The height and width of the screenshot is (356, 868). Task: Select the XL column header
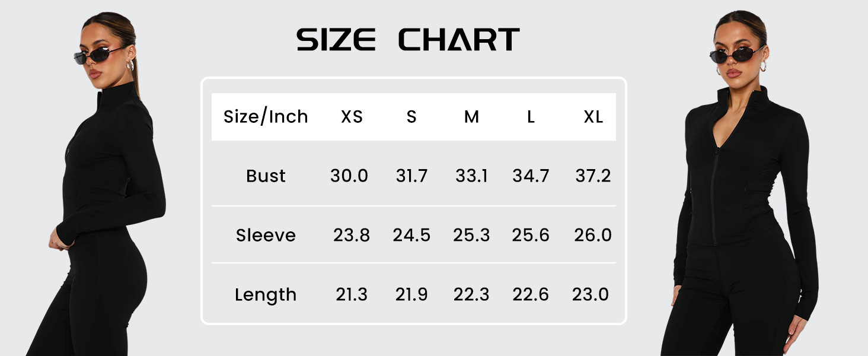tap(593, 117)
